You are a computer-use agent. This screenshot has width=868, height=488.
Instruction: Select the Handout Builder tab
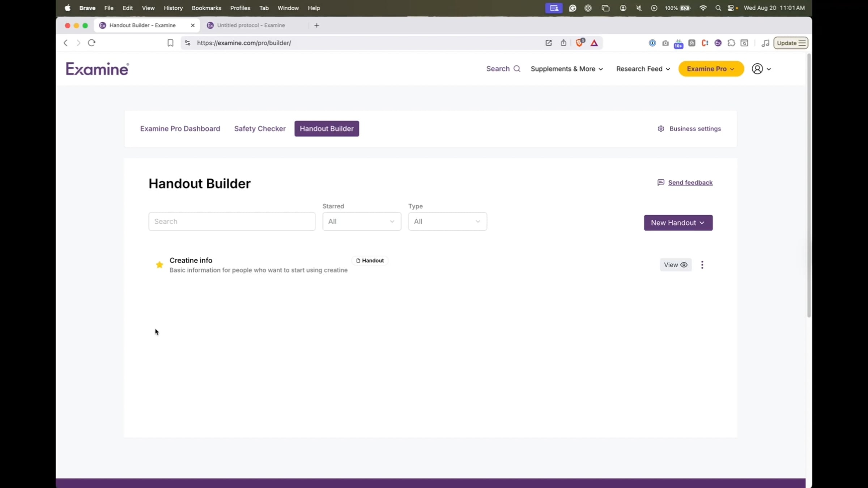(x=327, y=129)
